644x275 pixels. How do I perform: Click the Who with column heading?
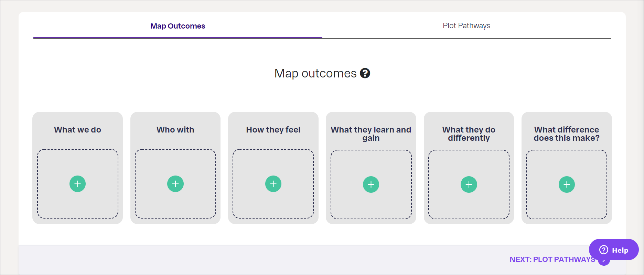click(x=175, y=130)
